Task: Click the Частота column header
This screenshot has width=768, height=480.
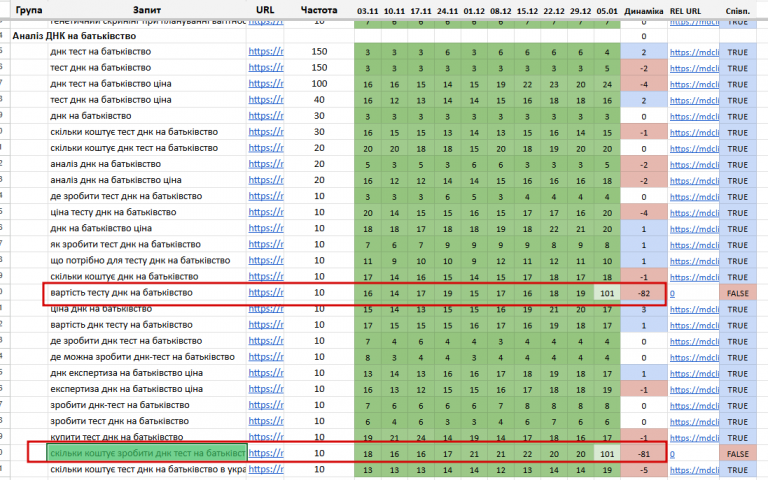Action: tap(319, 10)
